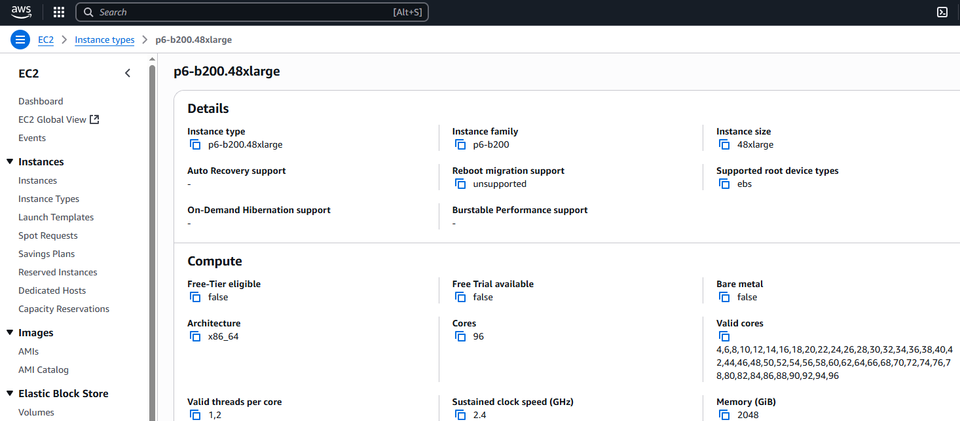Copy the Architecture value x86_64
Screen dimensions: 960x421
(195, 337)
